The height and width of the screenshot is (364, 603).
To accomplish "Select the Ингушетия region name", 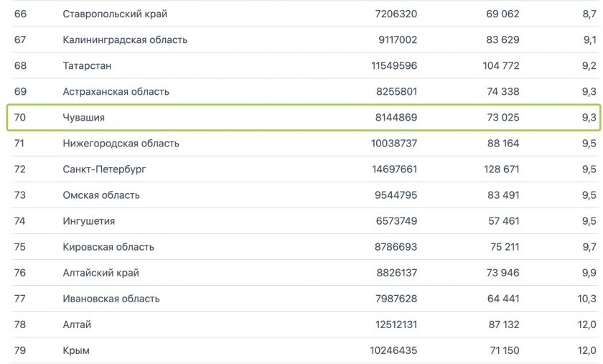I will click(89, 221).
